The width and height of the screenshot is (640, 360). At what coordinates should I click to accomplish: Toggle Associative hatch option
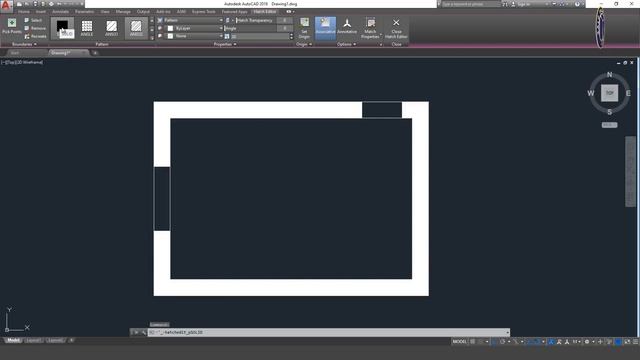325,28
